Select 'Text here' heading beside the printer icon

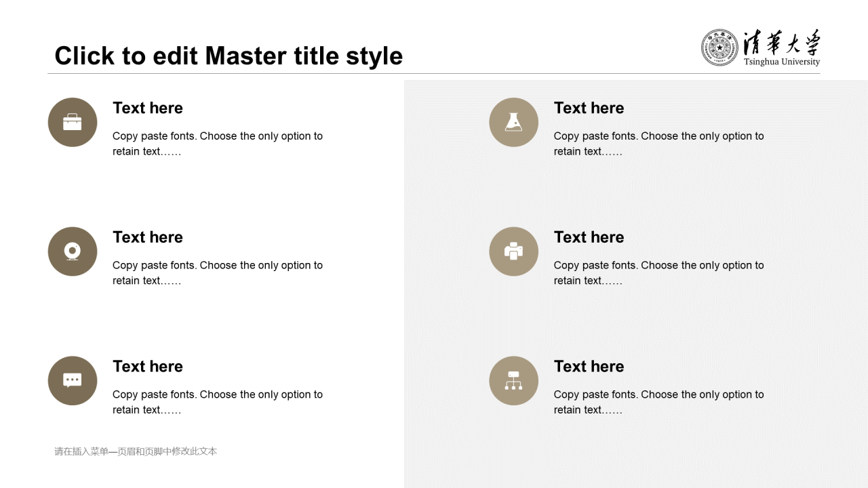pyautogui.click(x=589, y=237)
